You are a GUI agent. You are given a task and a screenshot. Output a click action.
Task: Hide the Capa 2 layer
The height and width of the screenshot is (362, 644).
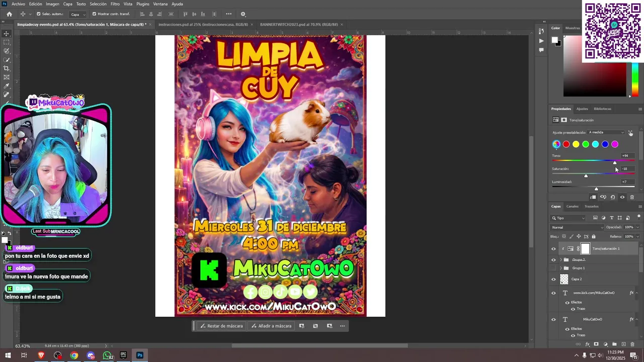(553, 279)
